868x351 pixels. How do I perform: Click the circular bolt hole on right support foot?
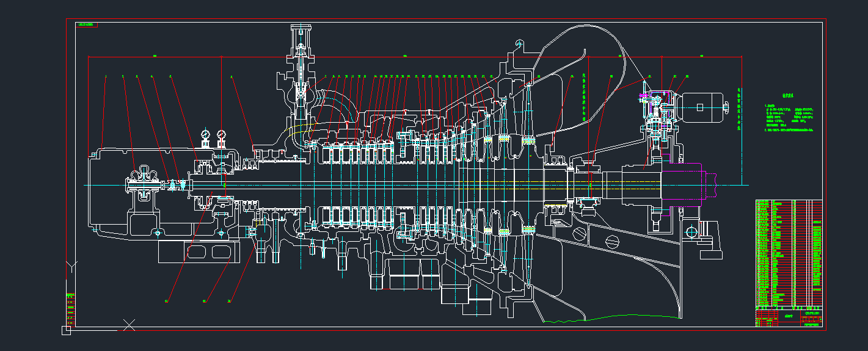click(691, 231)
